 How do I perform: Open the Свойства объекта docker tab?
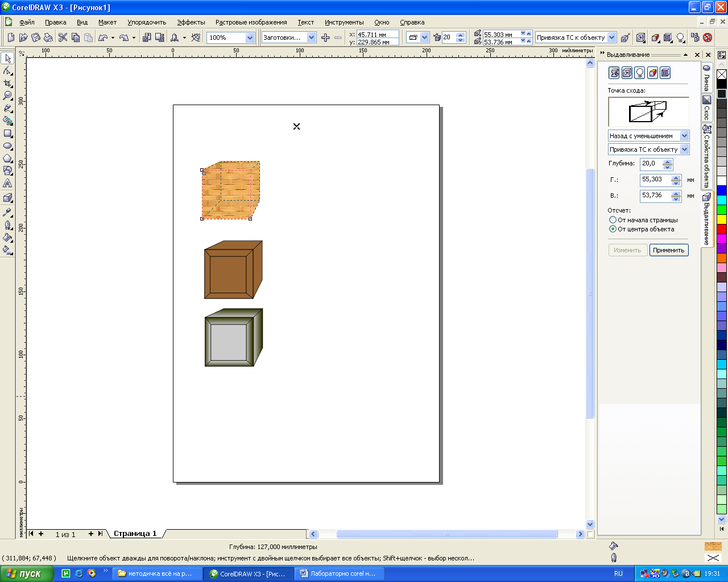pyautogui.click(x=706, y=157)
